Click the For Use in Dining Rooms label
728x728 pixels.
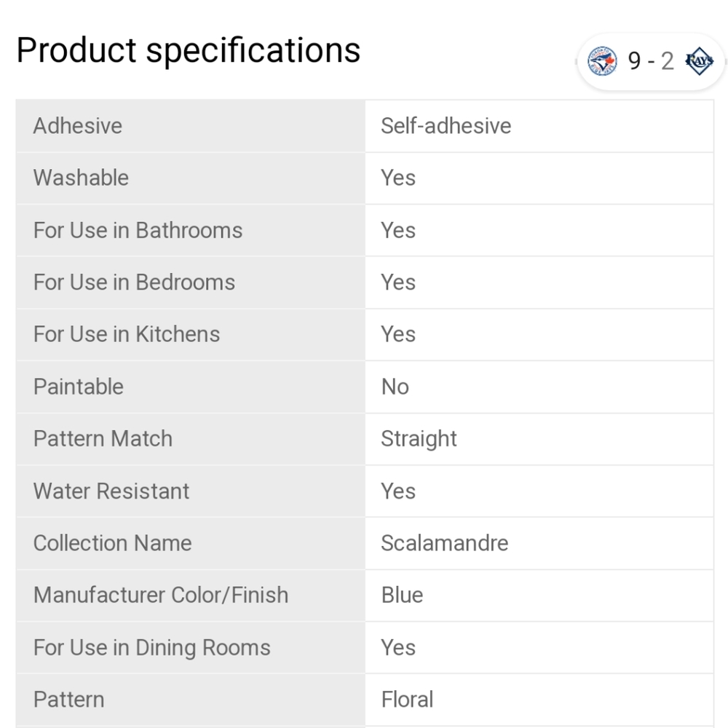tap(151, 648)
